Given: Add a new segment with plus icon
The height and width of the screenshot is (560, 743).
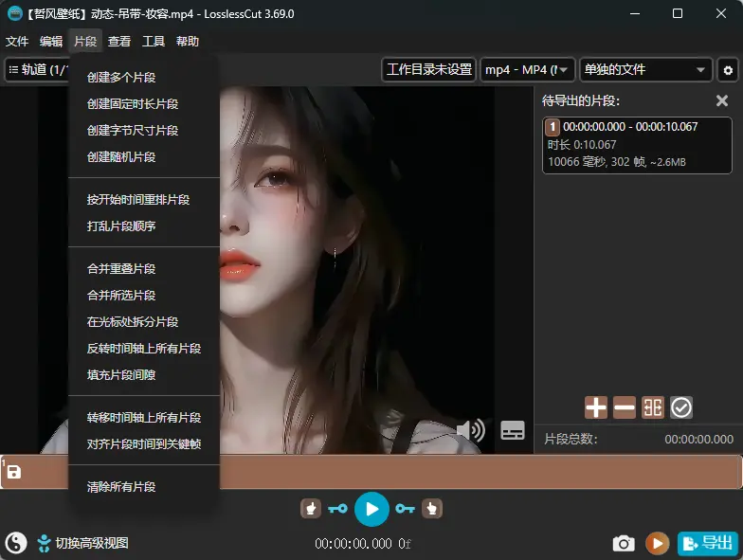Looking at the screenshot, I should pyautogui.click(x=595, y=407).
